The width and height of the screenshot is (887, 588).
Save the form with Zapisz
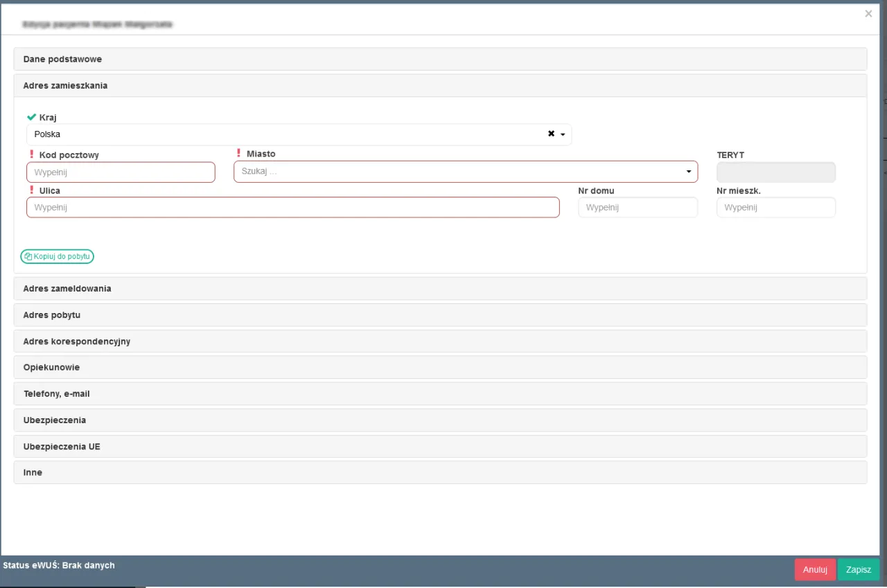pos(858,569)
